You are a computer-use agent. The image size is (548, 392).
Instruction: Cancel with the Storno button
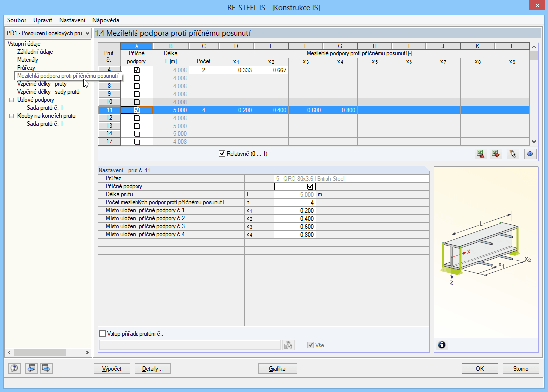click(521, 368)
